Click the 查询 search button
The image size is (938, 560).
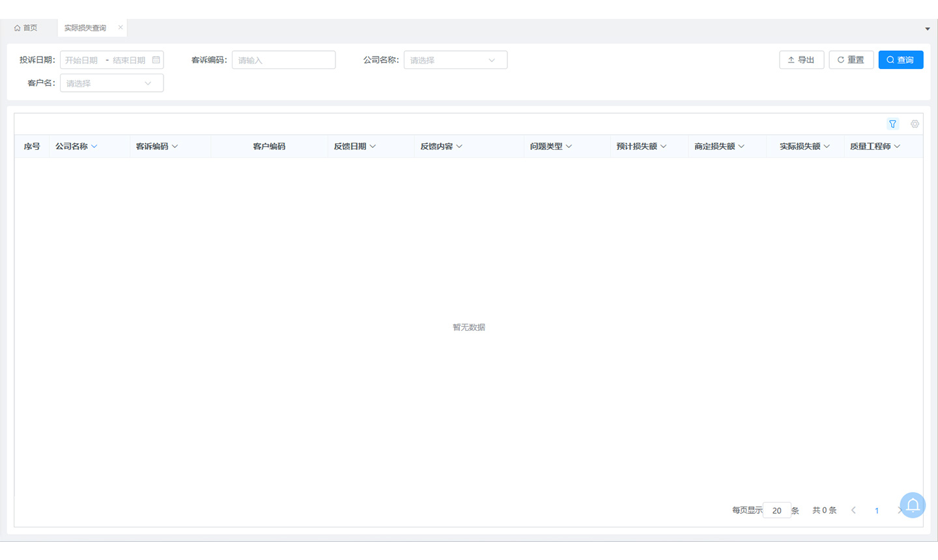point(900,60)
